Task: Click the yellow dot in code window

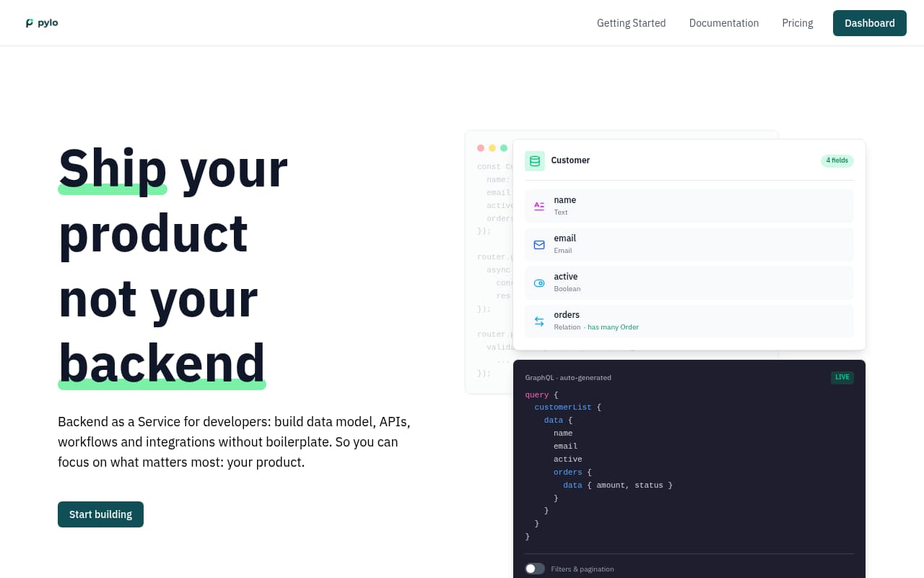Action: (492, 148)
